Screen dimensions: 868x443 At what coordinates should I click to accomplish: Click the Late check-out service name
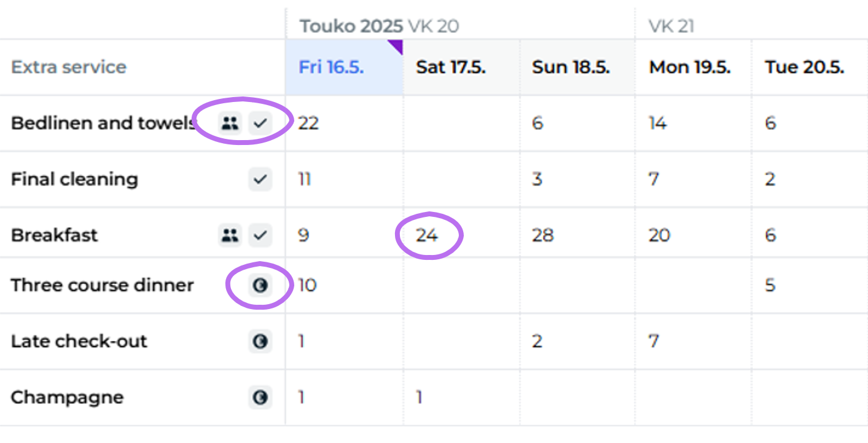(78, 341)
